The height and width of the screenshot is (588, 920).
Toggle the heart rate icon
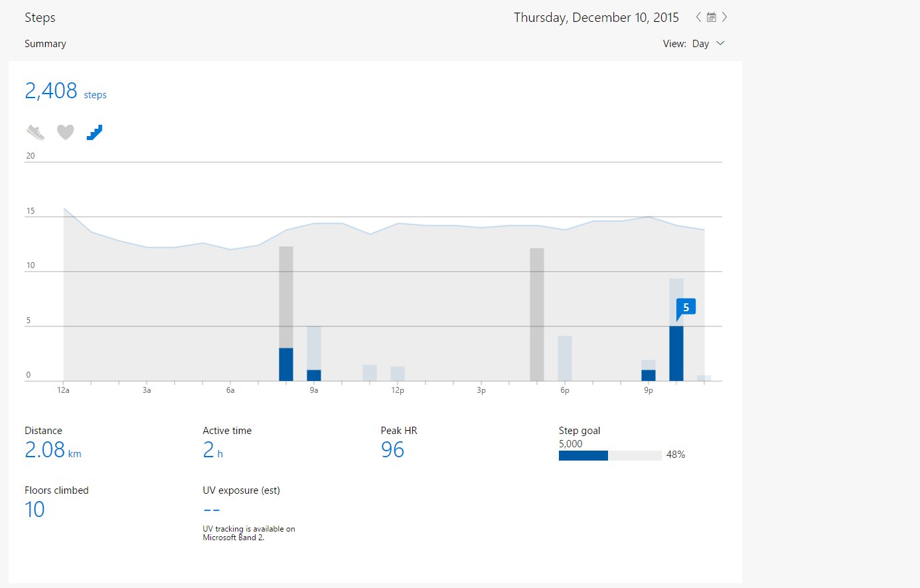click(x=65, y=132)
